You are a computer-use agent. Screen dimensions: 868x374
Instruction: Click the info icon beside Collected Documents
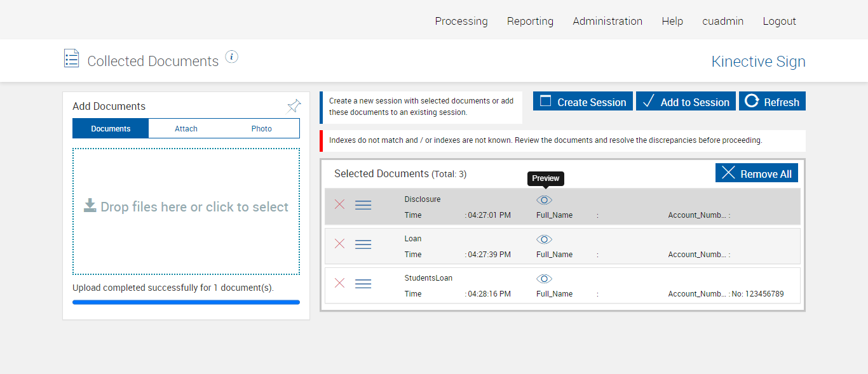tap(232, 57)
